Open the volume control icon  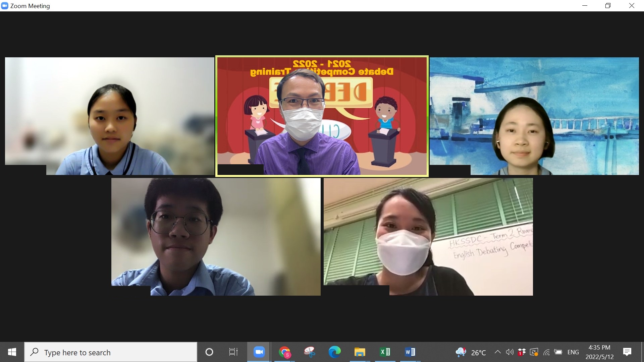(x=509, y=352)
